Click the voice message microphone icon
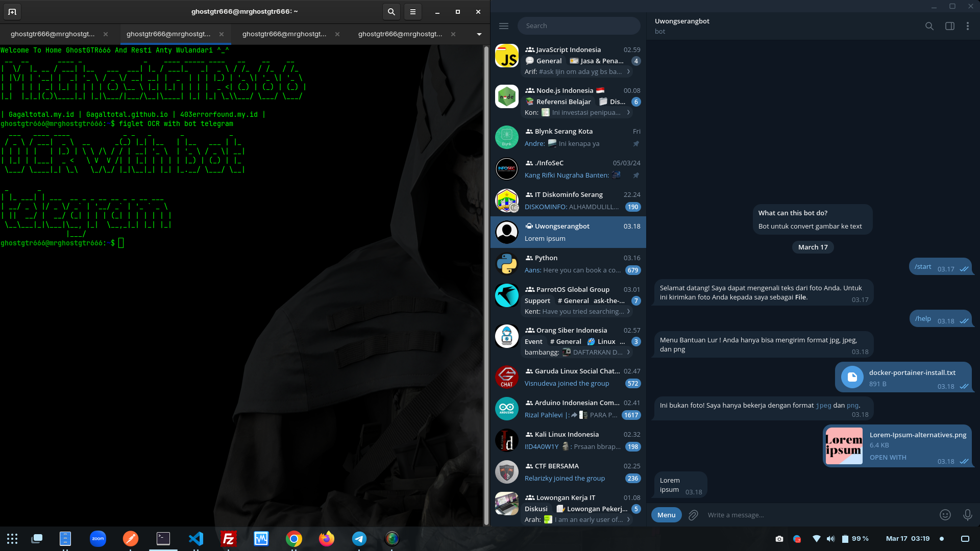The width and height of the screenshot is (980, 551). [x=967, y=515]
